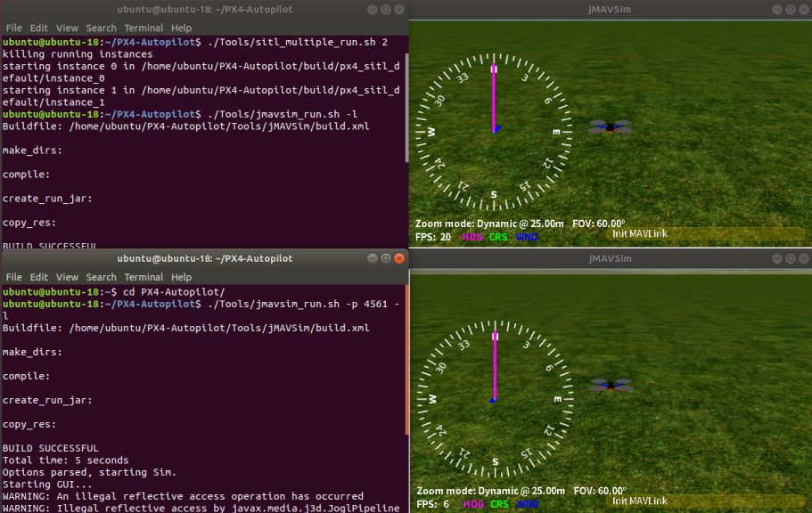This screenshot has height=513, width=812.
Task: Open Edit menu in top terminal
Action: point(39,28)
